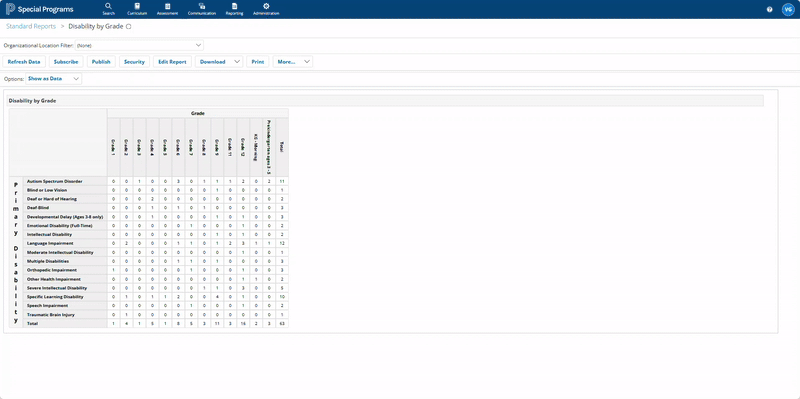Click the Publish button

[101, 62]
